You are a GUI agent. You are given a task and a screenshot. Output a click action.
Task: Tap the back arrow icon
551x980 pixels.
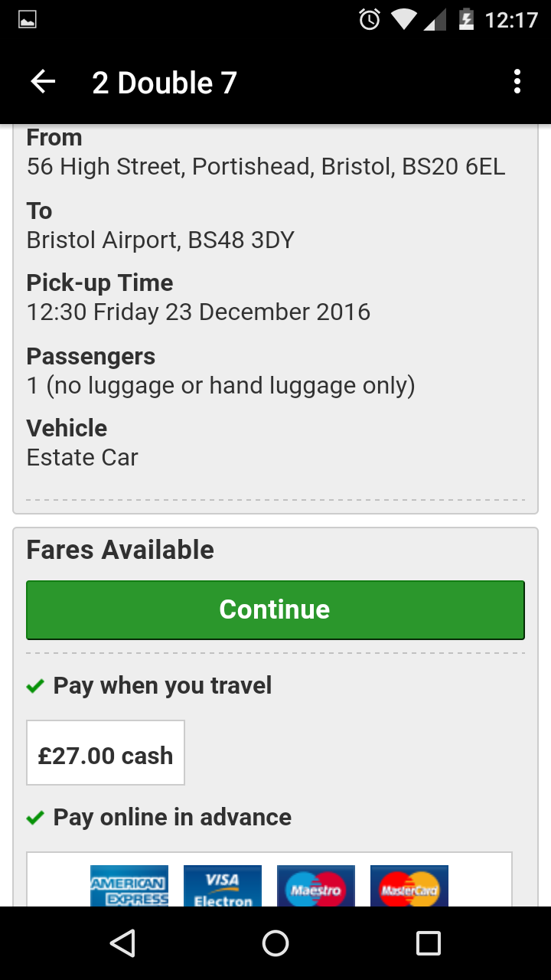tap(43, 82)
